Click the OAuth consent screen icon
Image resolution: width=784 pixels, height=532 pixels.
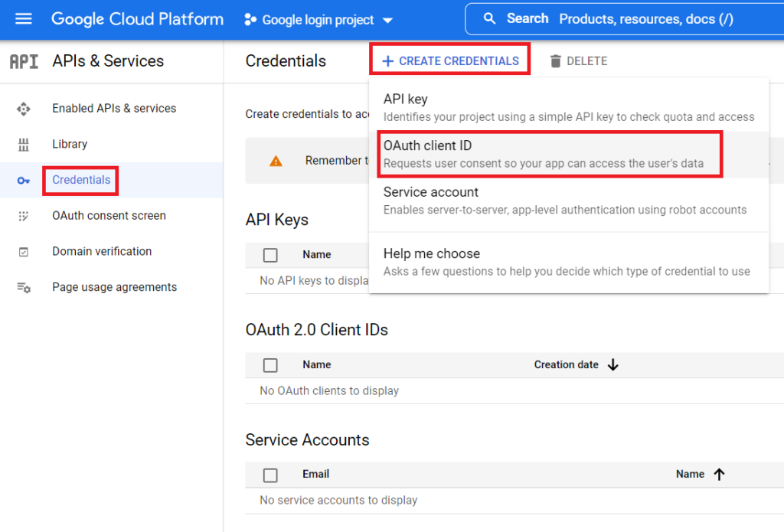click(24, 216)
